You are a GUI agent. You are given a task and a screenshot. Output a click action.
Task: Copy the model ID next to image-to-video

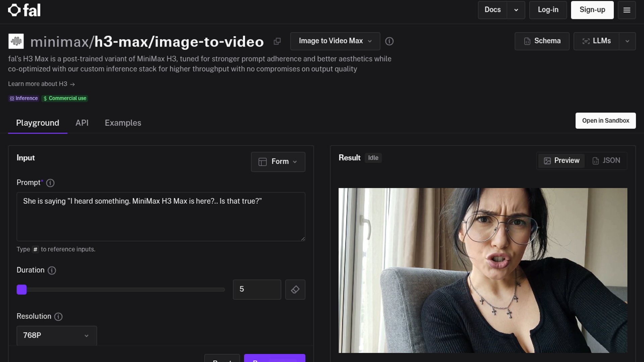coord(277,41)
